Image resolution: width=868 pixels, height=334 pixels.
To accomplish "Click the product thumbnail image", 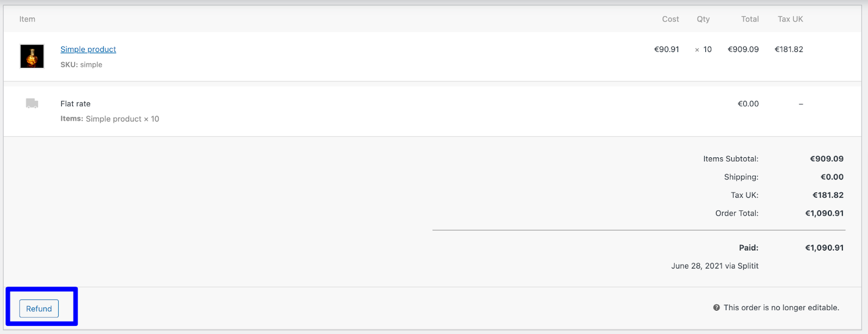I will tap(32, 56).
